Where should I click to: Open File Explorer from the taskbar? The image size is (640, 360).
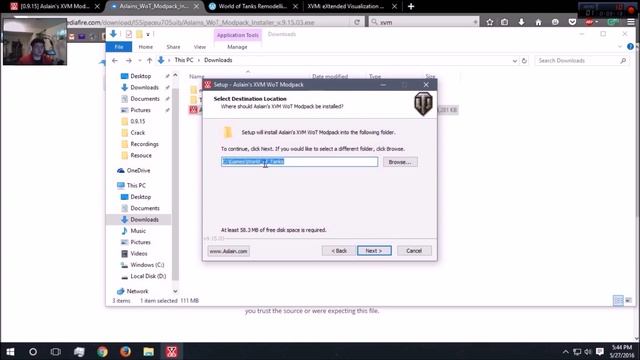coord(149,351)
